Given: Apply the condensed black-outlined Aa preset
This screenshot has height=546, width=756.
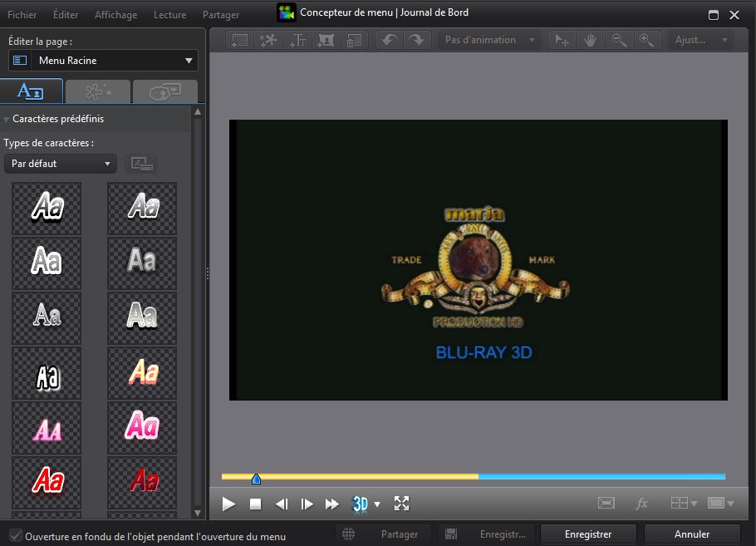Looking at the screenshot, I should click(47, 373).
